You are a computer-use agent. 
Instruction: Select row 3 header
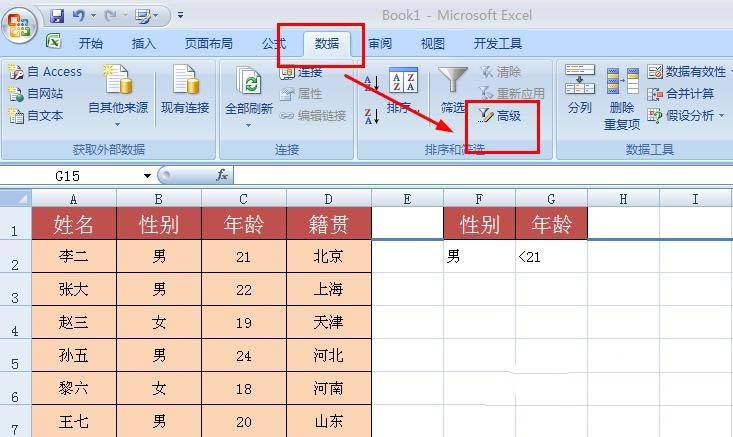pyautogui.click(x=15, y=290)
